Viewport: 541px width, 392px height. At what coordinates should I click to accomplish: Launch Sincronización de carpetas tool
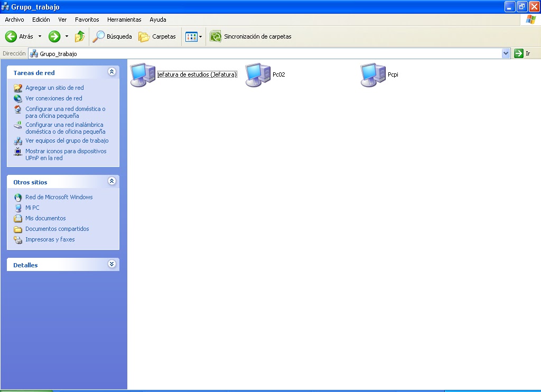click(x=250, y=36)
